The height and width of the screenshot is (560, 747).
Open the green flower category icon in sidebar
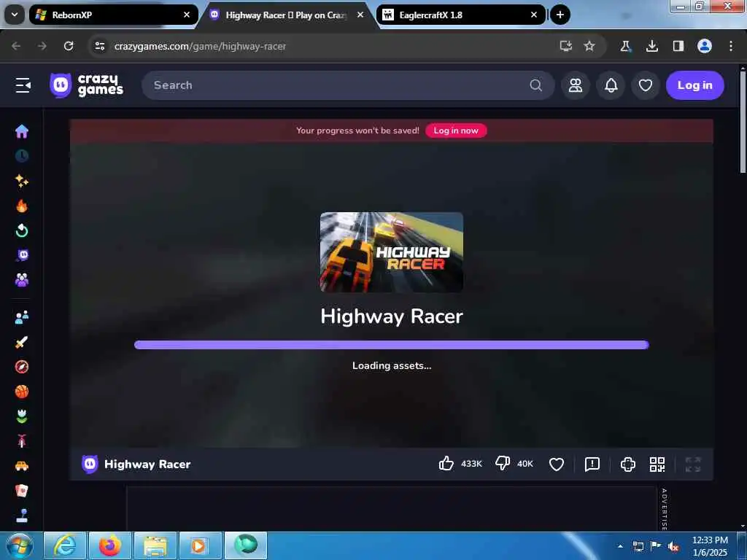21,416
